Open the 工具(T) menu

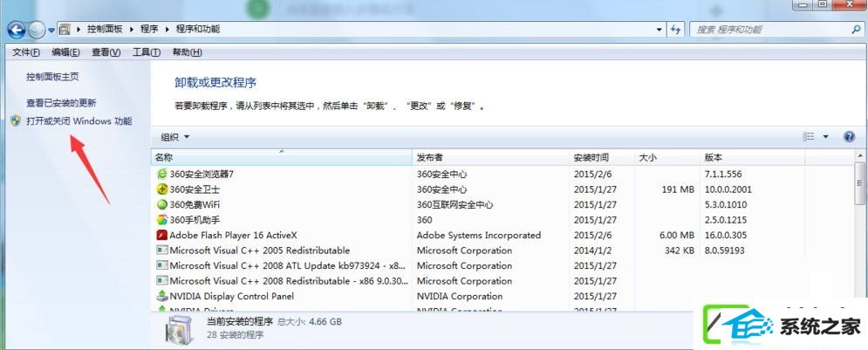coord(147,52)
